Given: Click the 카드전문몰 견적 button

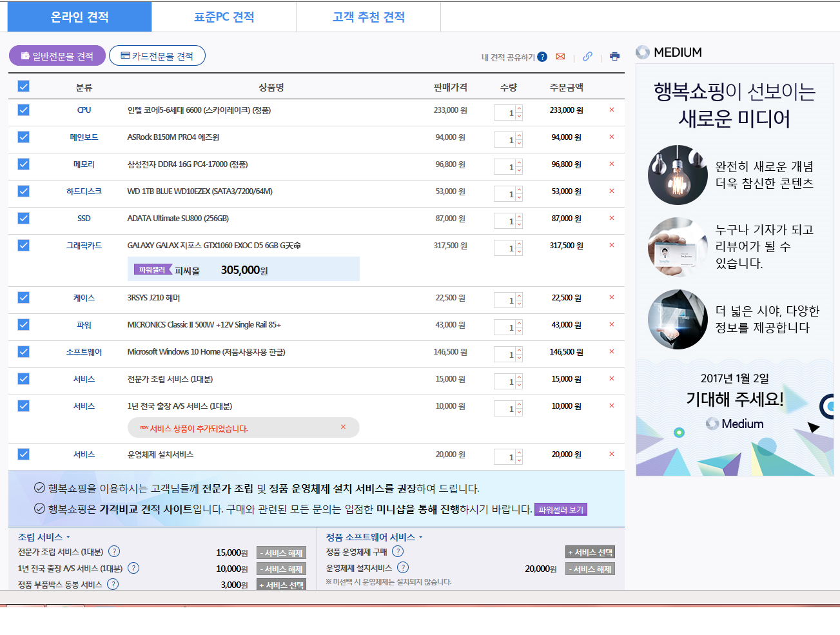Looking at the screenshot, I should click(x=157, y=56).
